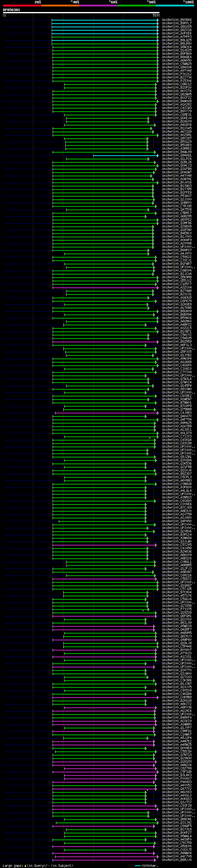Viewport: 197px width, 868px height.
Task: Select label UniRef100_Q8Y287
Action: point(177,139)
